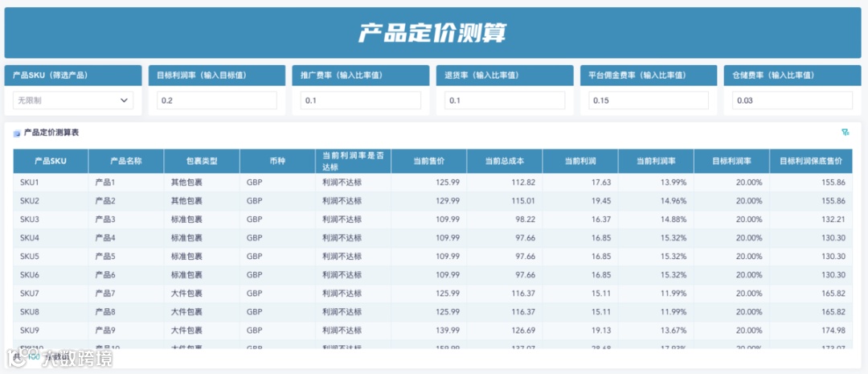Click the 产品7 name cell
The height and width of the screenshot is (374, 868).
(x=126, y=293)
